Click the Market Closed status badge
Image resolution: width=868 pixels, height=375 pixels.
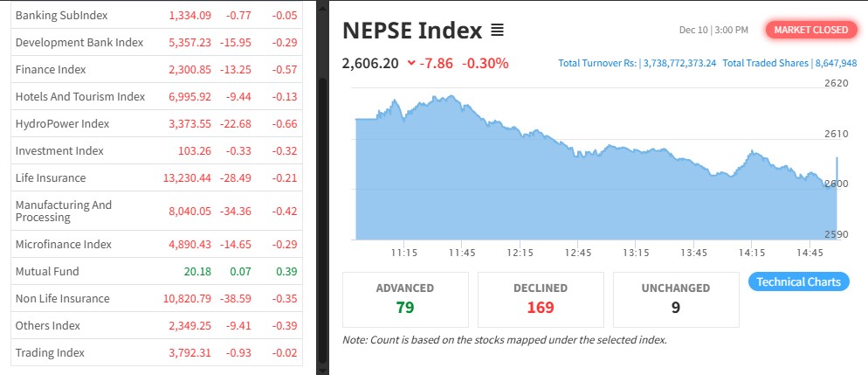pyautogui.click(x=810, y=30)
